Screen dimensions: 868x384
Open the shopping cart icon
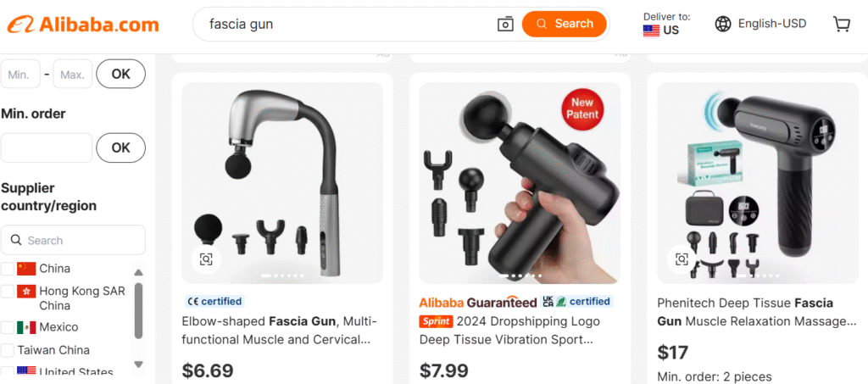pos(842,24)
